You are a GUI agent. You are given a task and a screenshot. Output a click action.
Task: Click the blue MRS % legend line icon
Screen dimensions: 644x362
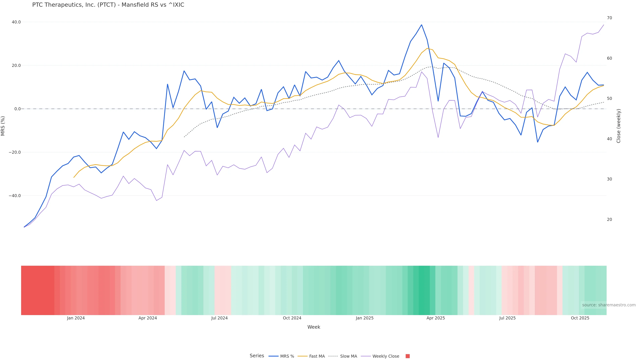click(273, 356)
